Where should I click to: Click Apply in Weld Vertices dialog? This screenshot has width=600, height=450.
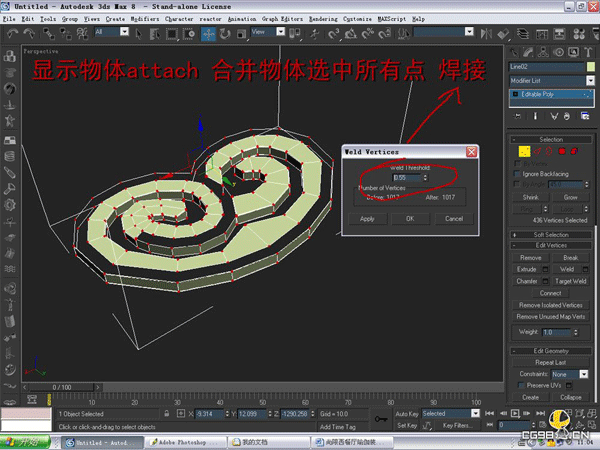pyautogui.click(x=367, y=219)
